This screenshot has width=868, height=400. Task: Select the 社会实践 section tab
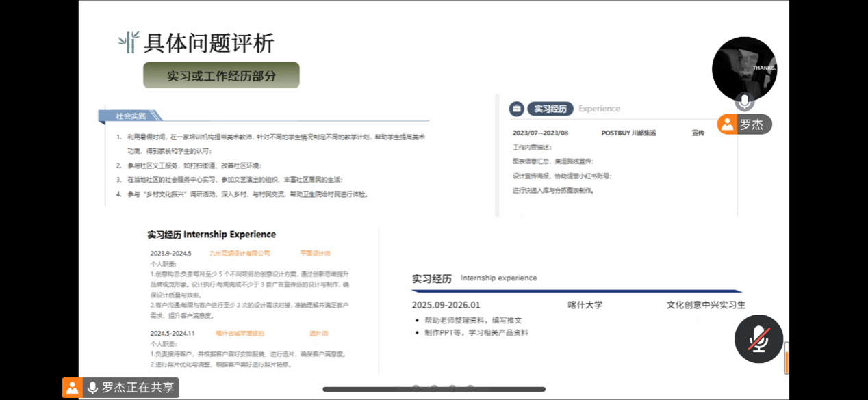(x=131, y=116)
